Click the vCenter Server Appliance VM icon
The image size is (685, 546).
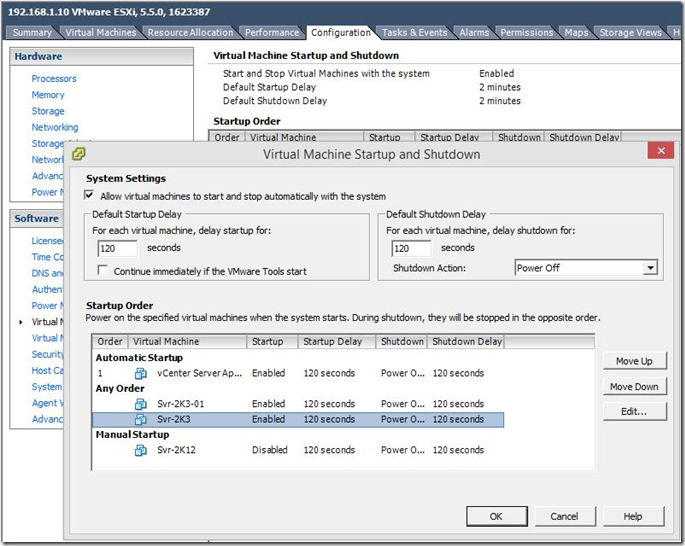(x=141, y=373)
